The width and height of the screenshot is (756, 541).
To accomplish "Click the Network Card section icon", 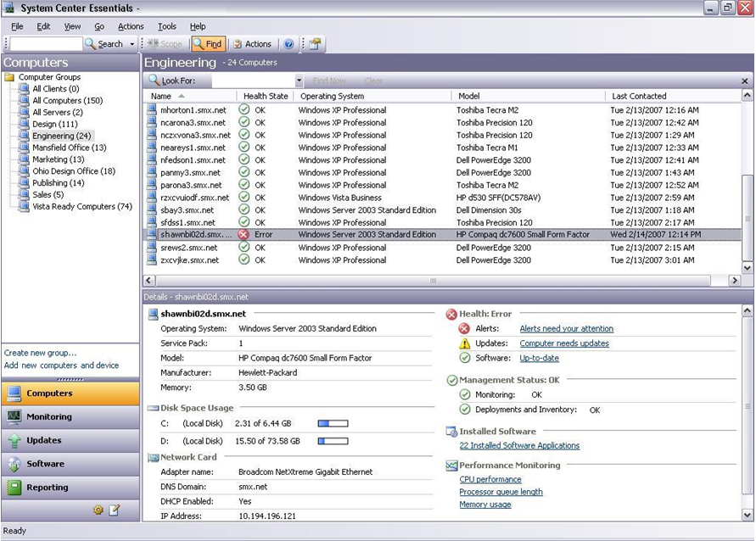I will [x=154, y=457].
